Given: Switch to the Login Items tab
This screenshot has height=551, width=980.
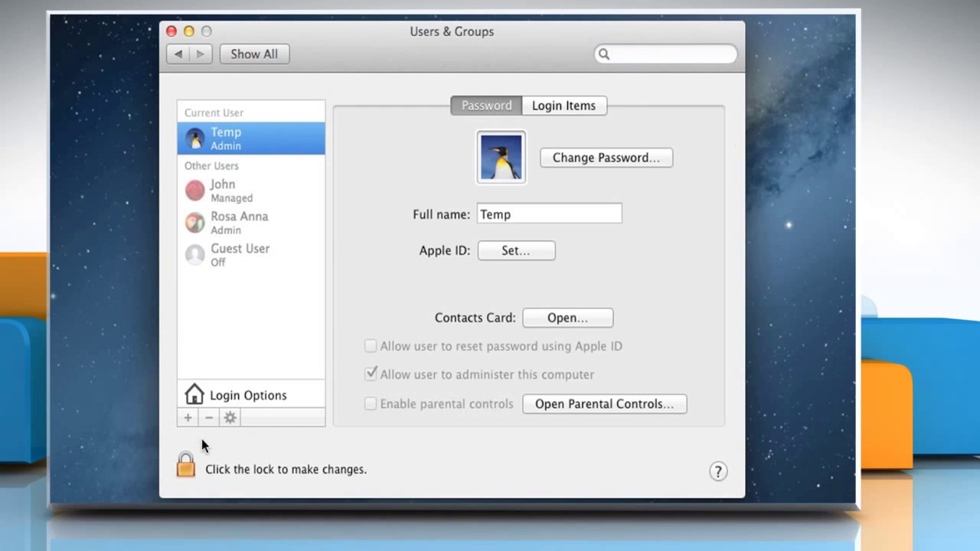Looking at the screenshot, I should (563, 106).
